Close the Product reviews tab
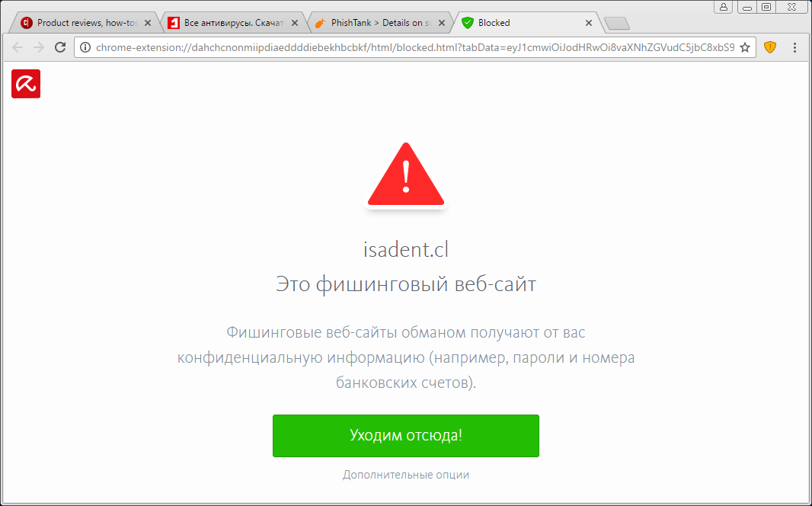 (148, 23)
